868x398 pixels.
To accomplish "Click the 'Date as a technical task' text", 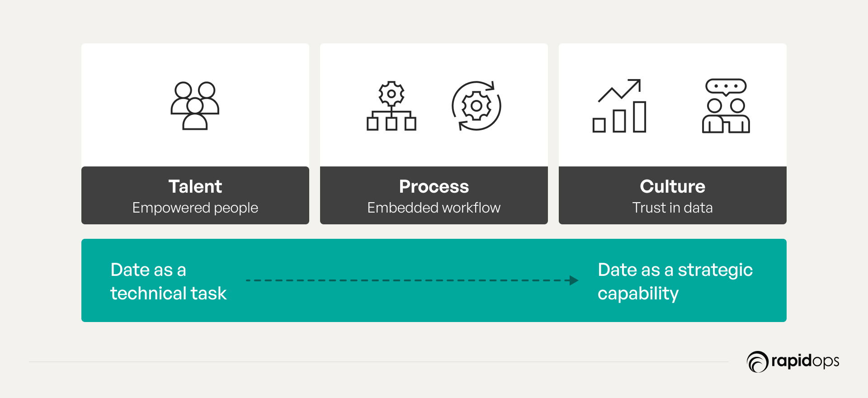I will (x=168, y=281).
